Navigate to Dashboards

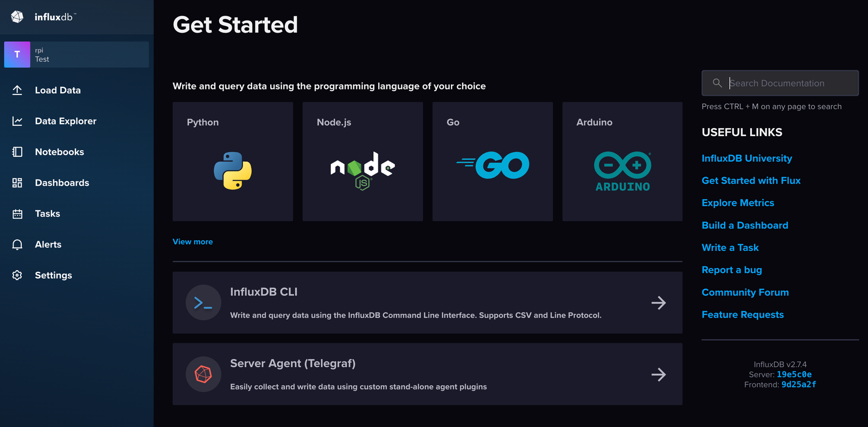tap(62, 183)
